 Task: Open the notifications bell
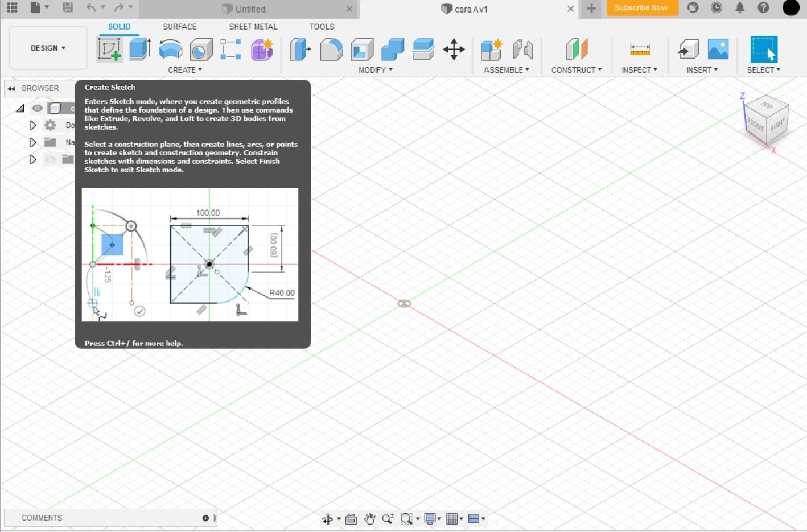(x=740, y=8)
